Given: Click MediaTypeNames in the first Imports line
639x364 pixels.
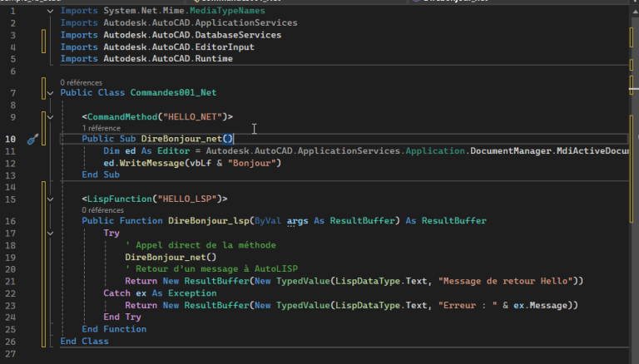Looking at the screenshot, I should (x=227, y=11).
